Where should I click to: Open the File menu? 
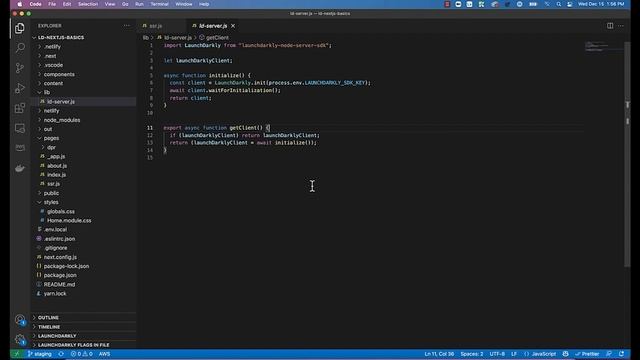point(52,4)
